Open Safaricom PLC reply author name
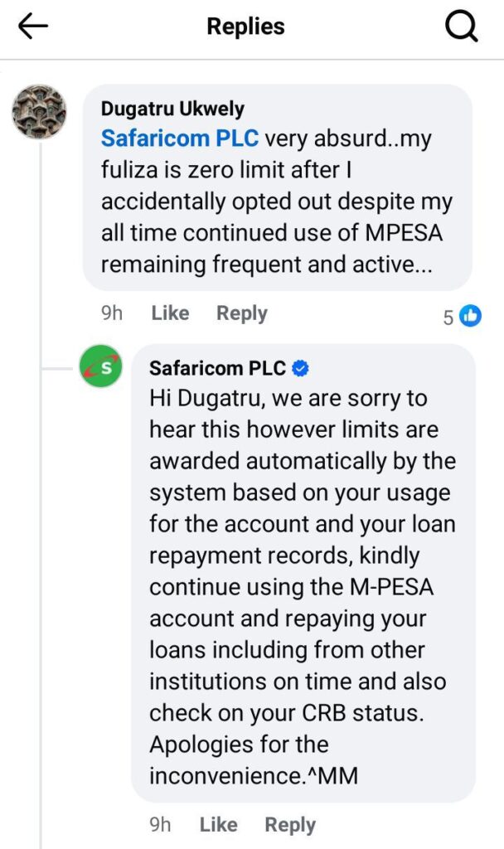 click(x=217, y=368)
